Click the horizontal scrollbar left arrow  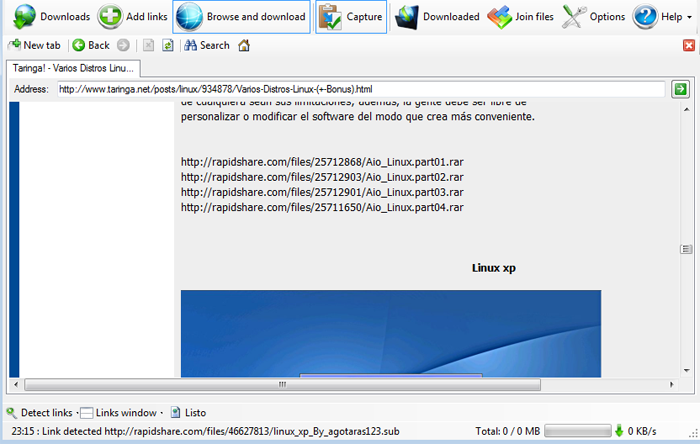[16, 384]
